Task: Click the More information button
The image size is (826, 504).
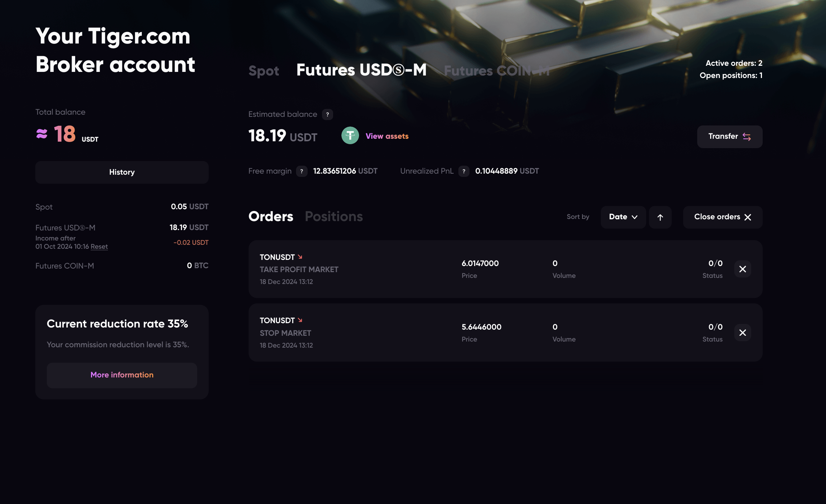Action: (122, 375)
